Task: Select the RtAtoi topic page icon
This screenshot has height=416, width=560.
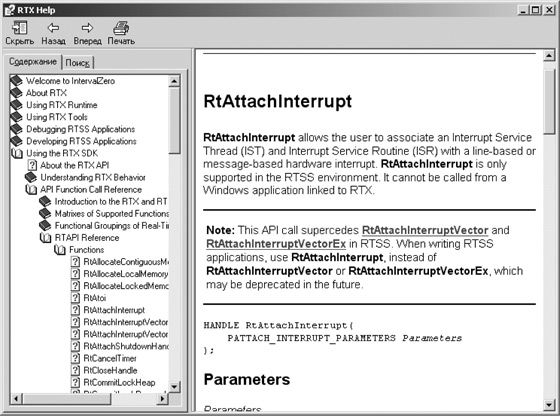Action: point(75,298)
